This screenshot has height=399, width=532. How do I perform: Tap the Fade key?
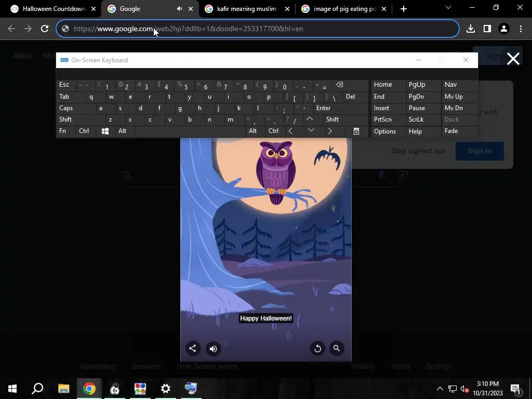pyautogui.click(x=459, y=131)
